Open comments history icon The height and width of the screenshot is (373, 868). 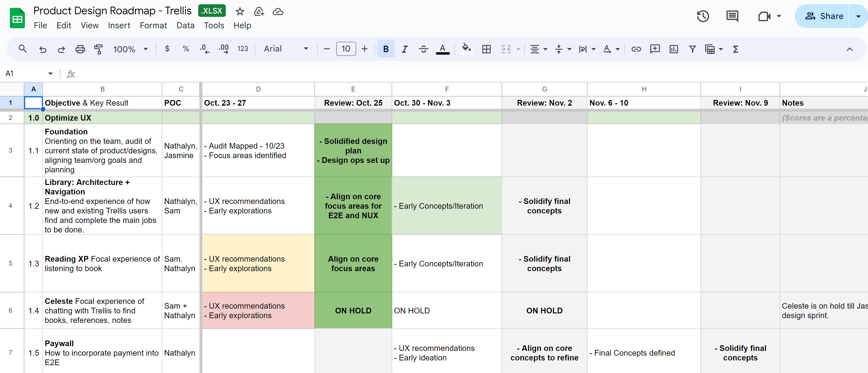(732, 16)
